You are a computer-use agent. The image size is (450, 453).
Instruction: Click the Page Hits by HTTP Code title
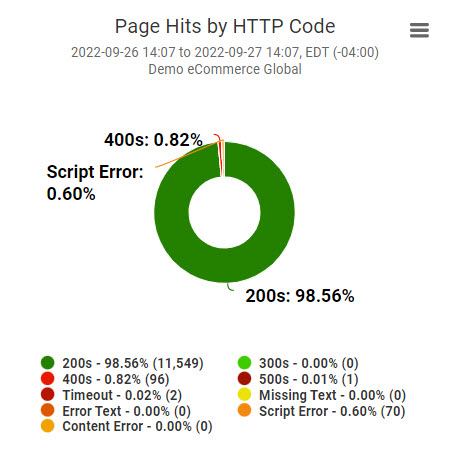(225, 26)
